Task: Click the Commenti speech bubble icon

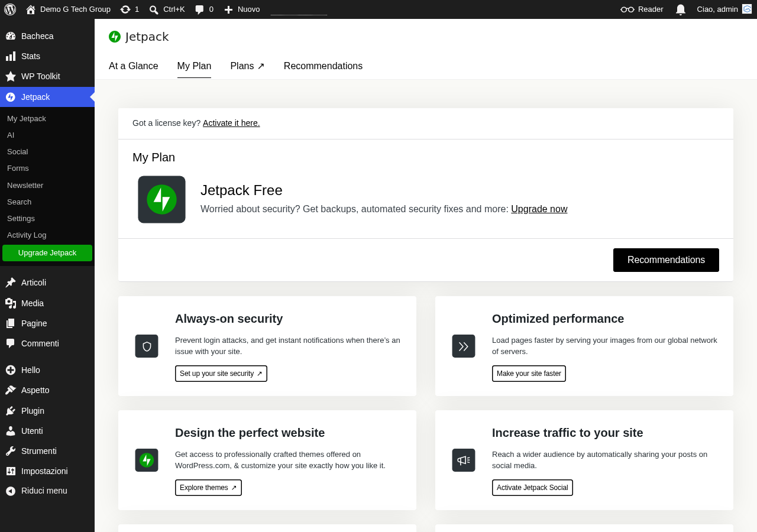Action: point(11,343)
